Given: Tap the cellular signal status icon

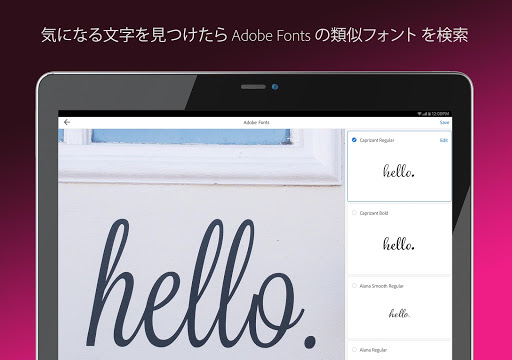Looking at the screenshot, I should coord(424,114).
